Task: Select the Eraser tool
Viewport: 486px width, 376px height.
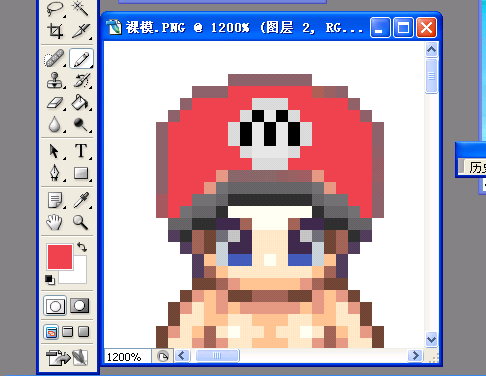Action: pyautogui.click(x=55, y=103)
